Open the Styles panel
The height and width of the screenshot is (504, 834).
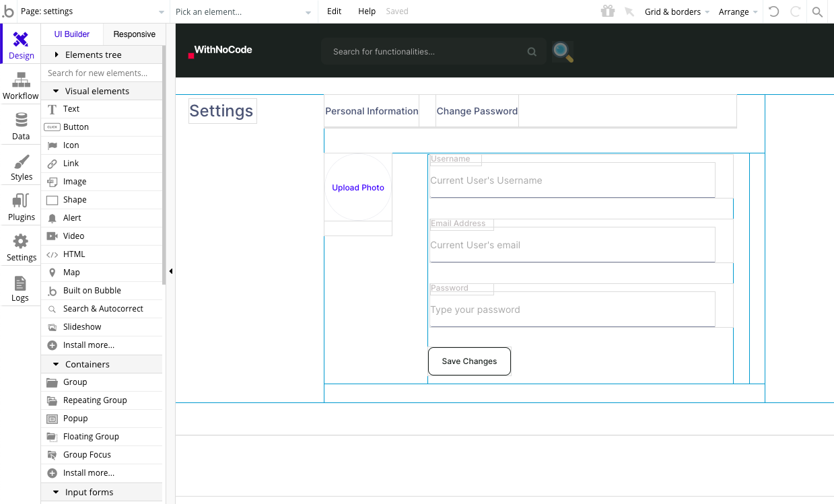[20, 167]
